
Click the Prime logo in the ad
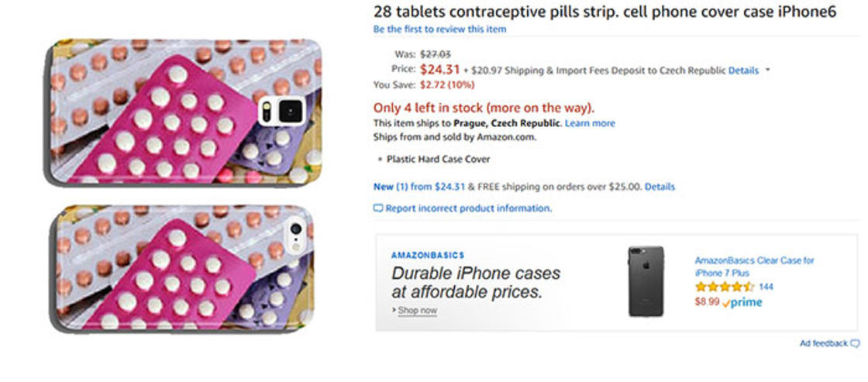point(742,302)
